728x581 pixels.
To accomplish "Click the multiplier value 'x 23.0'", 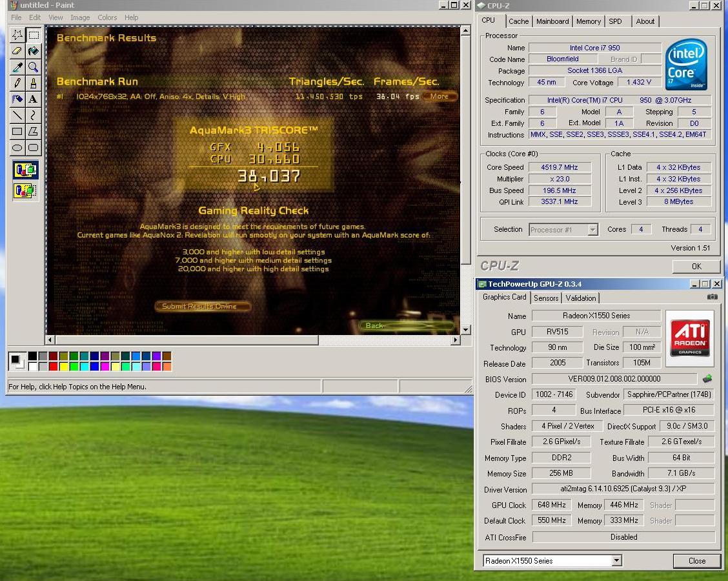I will pos(560,179).
